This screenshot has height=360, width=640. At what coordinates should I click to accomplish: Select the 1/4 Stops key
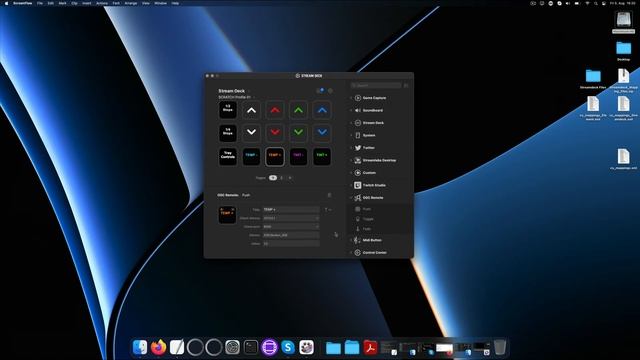pyautogui.click(x=228, y=133)
